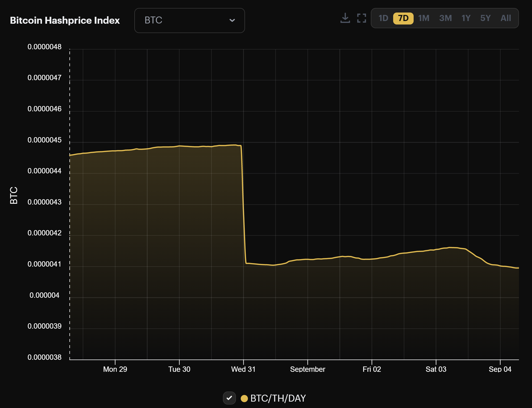The height and width of the screenshot is (408, 532).
Task: Switch to the 3M time range
Action: (445, 18)
